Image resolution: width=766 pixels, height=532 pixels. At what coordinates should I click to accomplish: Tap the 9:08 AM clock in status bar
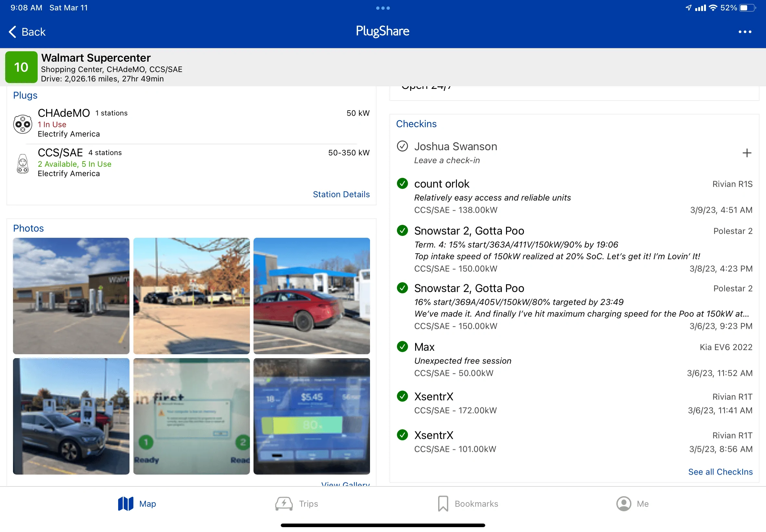pyautogui.click(x=26, y=8)
